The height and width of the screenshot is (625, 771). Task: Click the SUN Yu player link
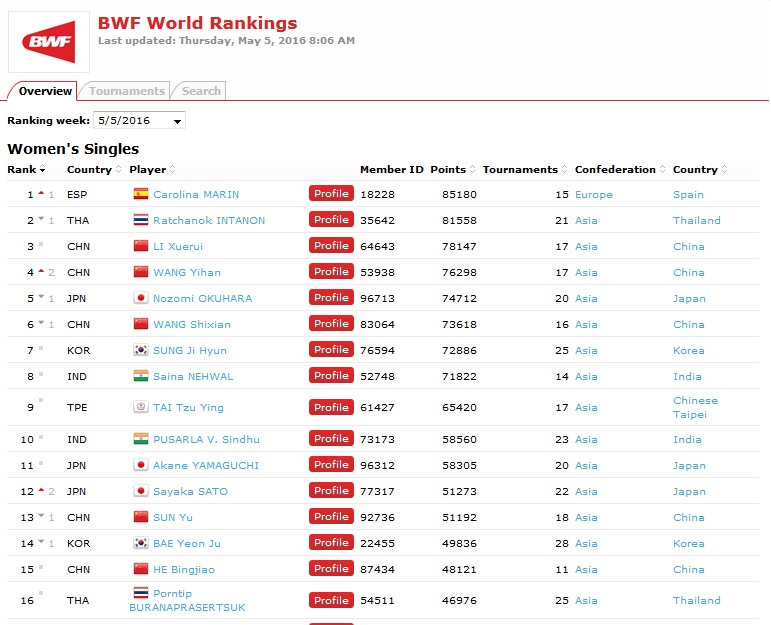tap(173, 517)
